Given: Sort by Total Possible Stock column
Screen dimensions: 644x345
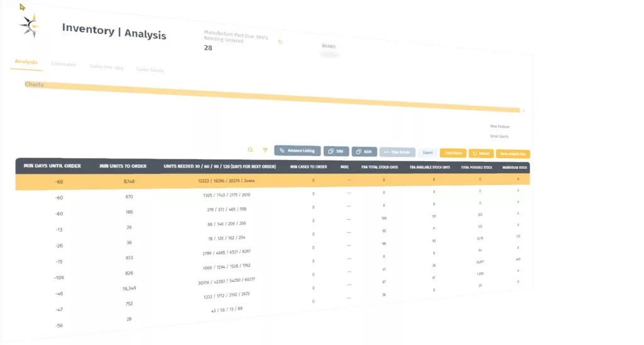Looking at the screenshot, I should [477, 167].
